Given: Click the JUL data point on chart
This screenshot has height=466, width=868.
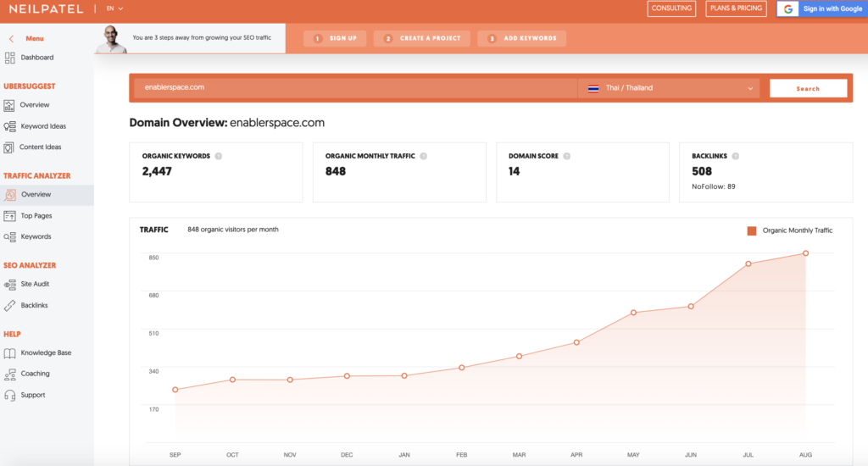Looking at the screenshot, I should [x=748, y=264].
